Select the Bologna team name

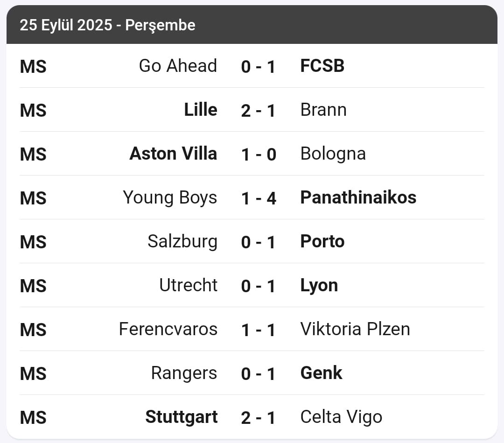pos(333,155)
